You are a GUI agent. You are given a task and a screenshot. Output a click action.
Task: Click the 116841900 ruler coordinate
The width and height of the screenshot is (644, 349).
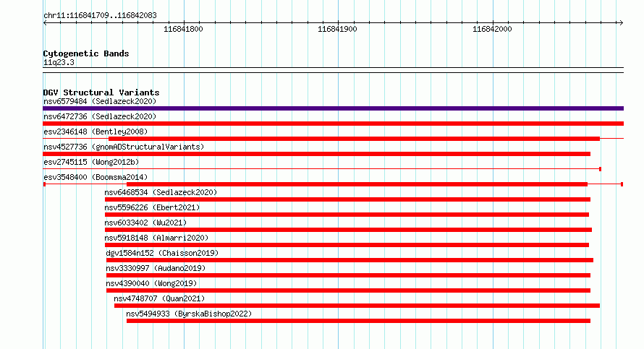tap(337, 29)
